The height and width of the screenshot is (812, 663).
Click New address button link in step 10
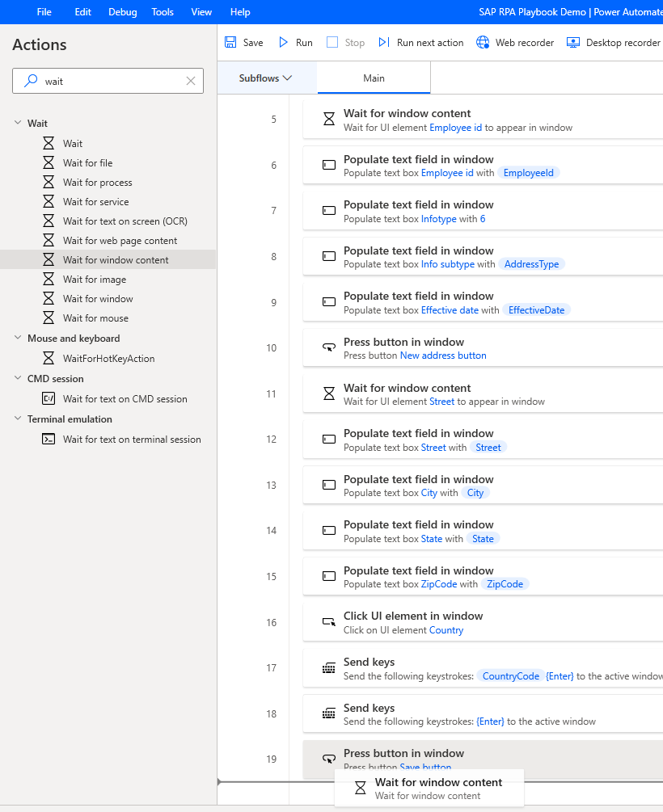443,356
